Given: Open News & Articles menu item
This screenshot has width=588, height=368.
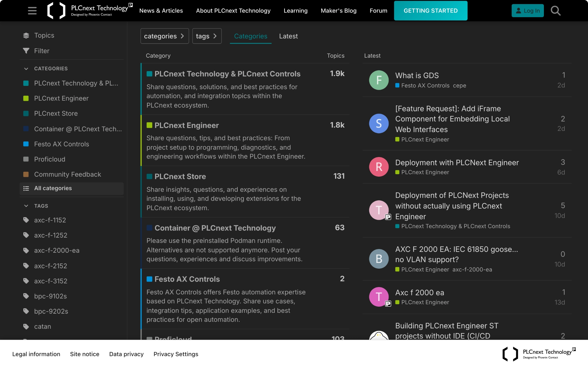Looking at the screenshot, I should coord(161,11).
